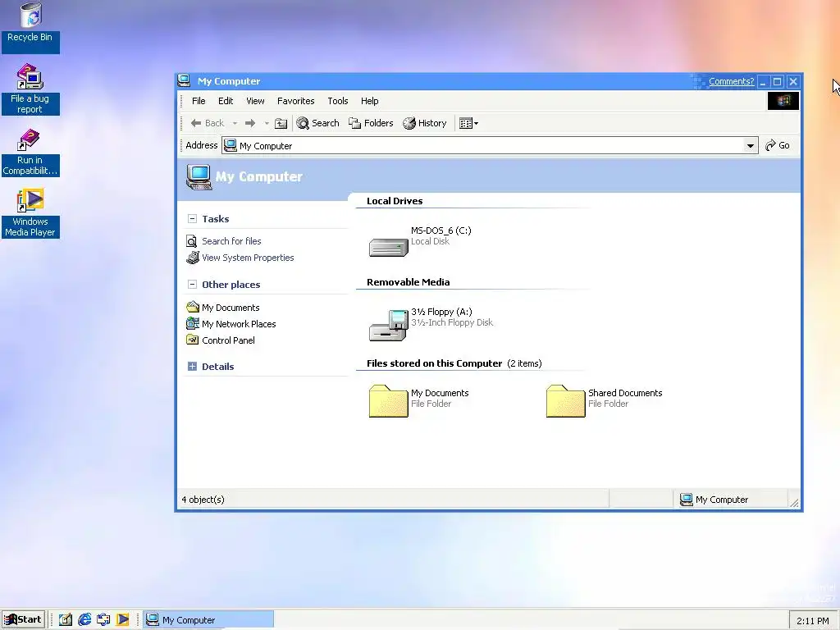840x630 pixels.
Task: Maximize the My Computer window
Action: point(778,81)
